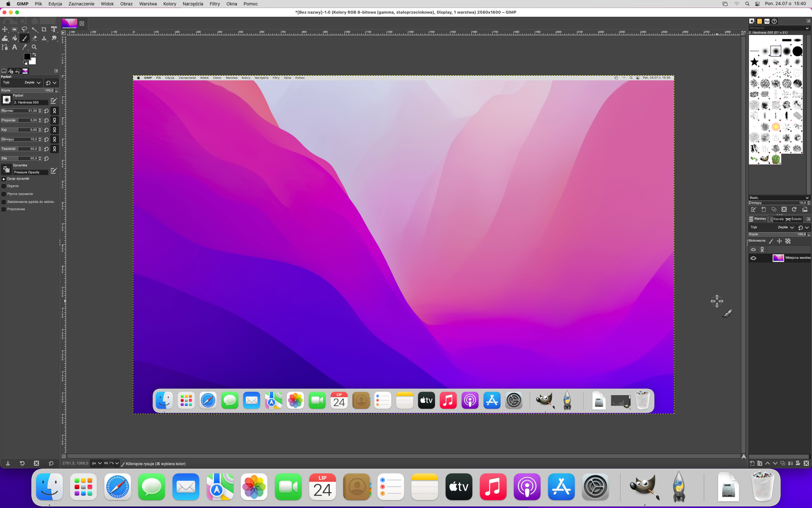Choose the Eraser tool
This screenshot has width=812, height=508.
point(34,38)
